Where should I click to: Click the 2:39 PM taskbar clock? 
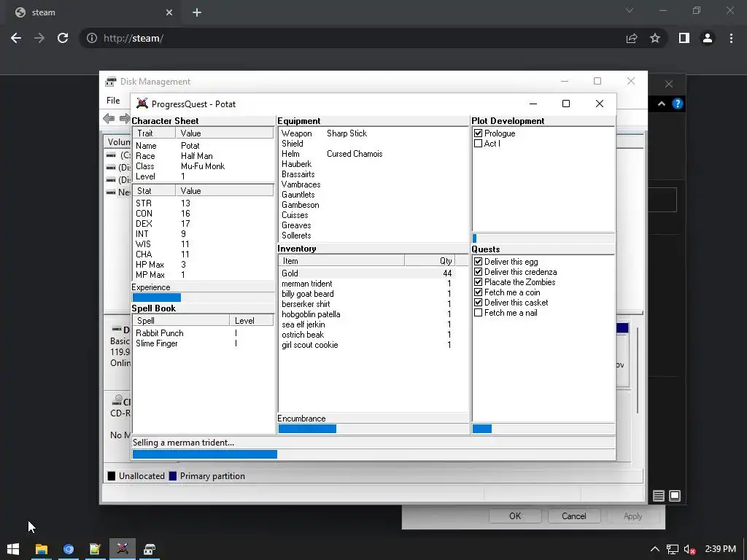coord(720,549)
